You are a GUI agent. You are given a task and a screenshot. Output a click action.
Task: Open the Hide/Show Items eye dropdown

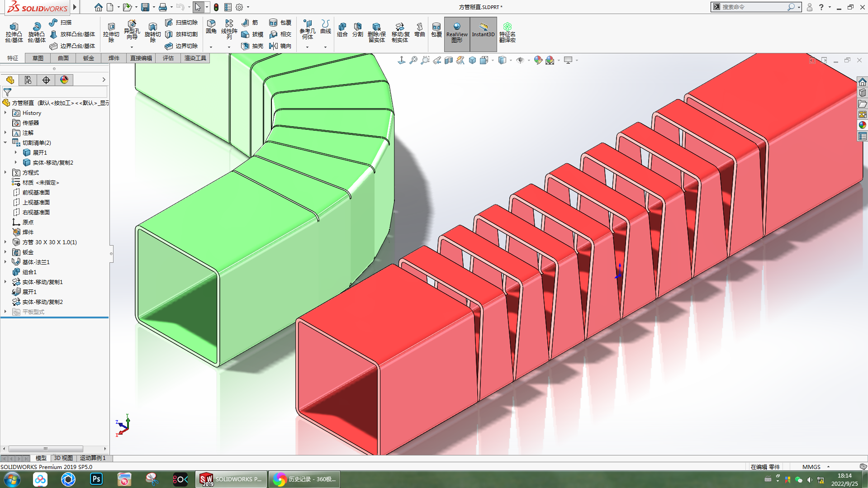point(529,60)
